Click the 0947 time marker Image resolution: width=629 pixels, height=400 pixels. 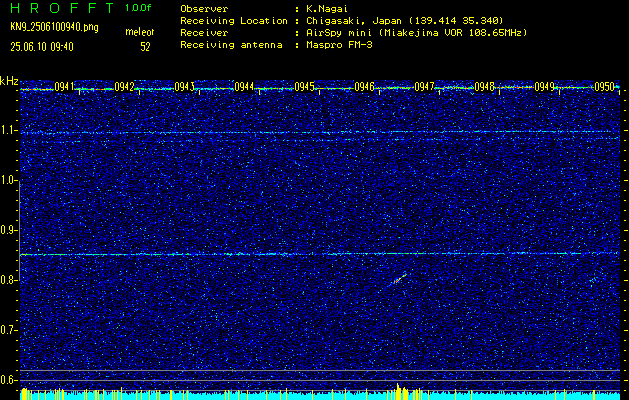coord(424,87)
